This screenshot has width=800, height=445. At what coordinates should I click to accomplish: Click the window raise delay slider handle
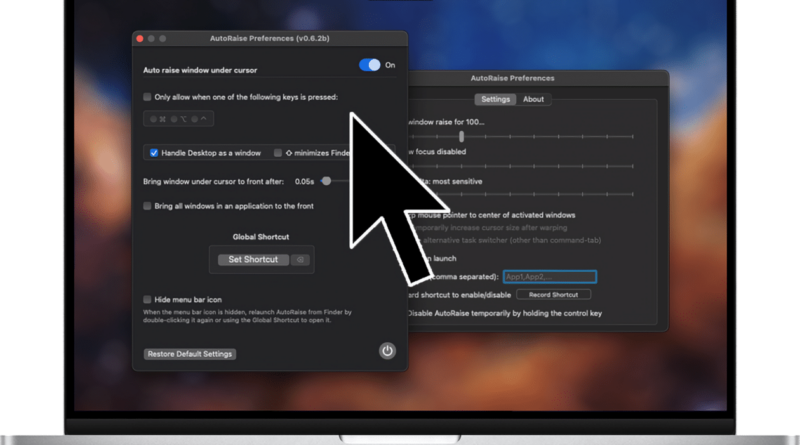click(461, 136)
